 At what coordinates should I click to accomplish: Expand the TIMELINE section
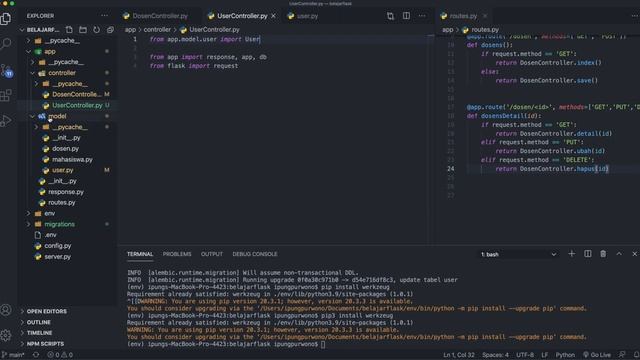point(39,333)
